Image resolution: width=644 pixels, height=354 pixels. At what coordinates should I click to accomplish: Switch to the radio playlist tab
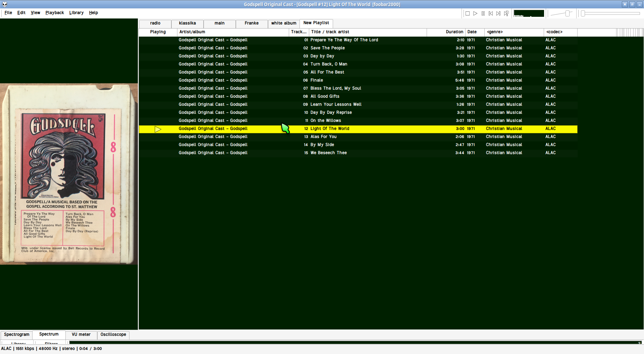[x=155, y=24]
